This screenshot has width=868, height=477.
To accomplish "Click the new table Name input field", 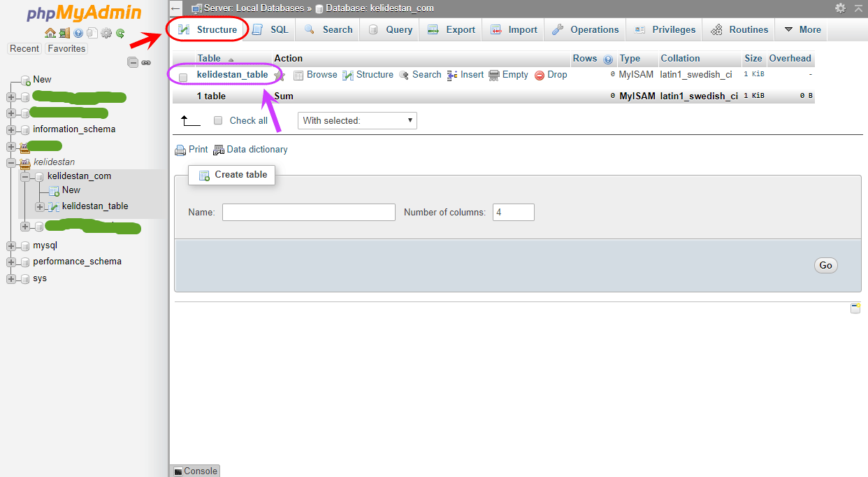I will pyautogui.click(x=309, y=212).
